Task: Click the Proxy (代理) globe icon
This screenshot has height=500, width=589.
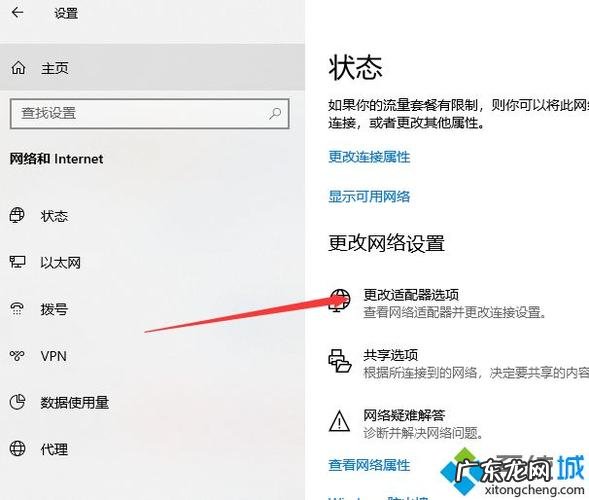Action: pyautogui.click(x=17, y=449)
